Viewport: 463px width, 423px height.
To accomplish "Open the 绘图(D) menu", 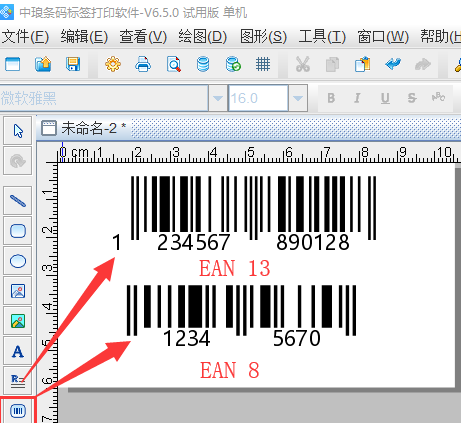I will [x=203, y=37].
